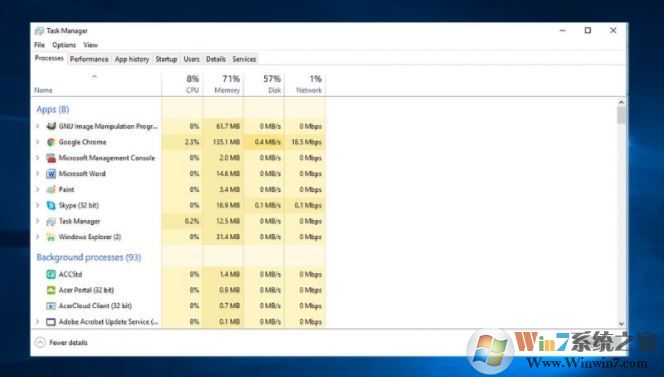Click the scrollbar up arrow

coord(621,102)
